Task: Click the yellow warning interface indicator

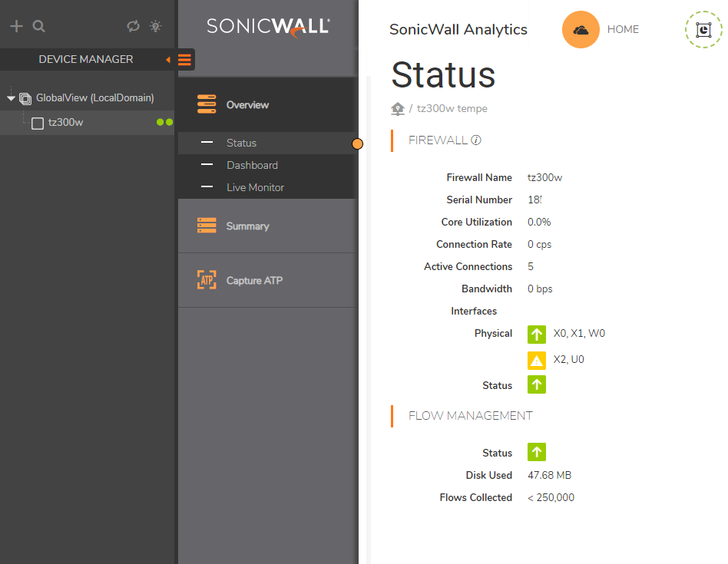Action: click(537, 360)
